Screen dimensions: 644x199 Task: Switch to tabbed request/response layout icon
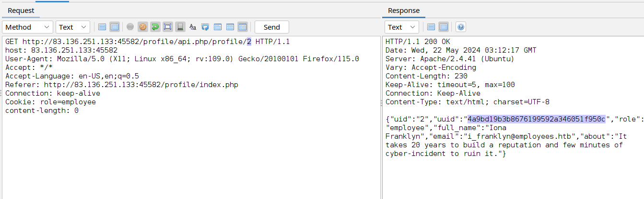point(218,27)
